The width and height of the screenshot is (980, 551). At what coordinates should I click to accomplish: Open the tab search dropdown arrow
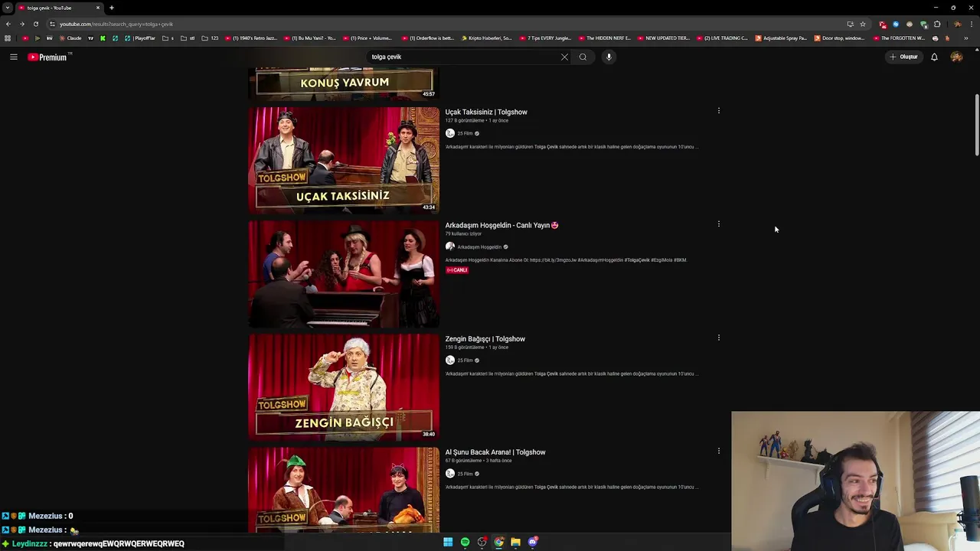7,8
